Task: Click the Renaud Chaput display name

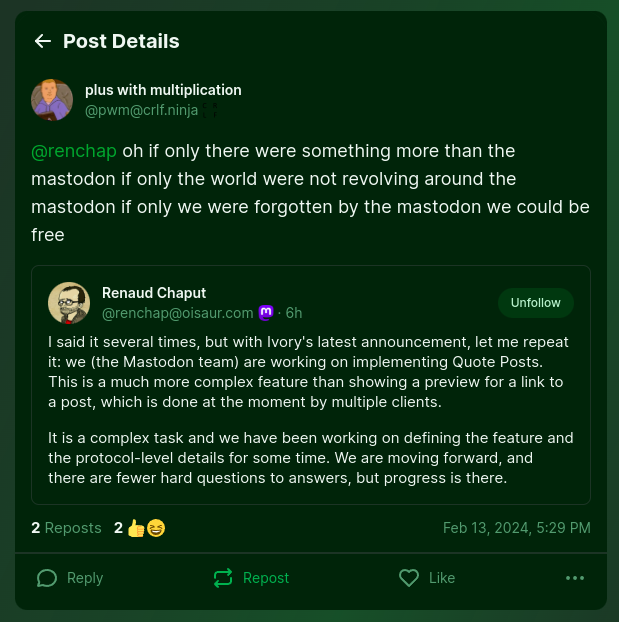Action: (x=154, y=293)
